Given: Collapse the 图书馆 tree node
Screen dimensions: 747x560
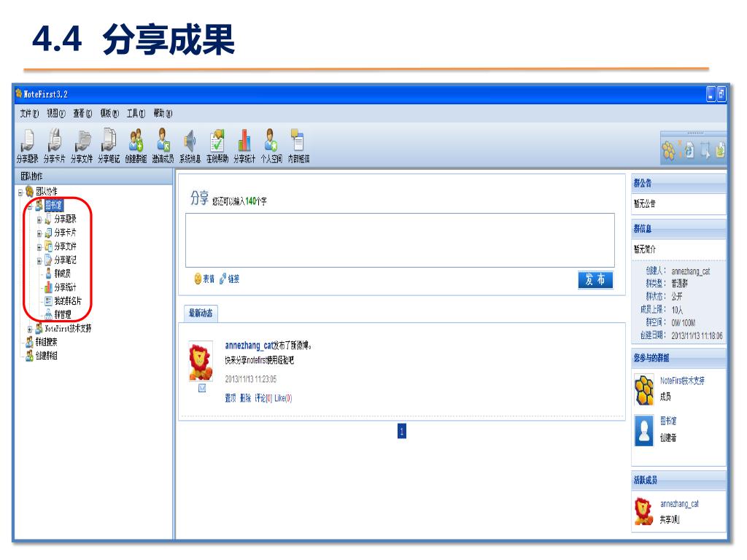Looking at the screenshot, I should click(29, 206).
